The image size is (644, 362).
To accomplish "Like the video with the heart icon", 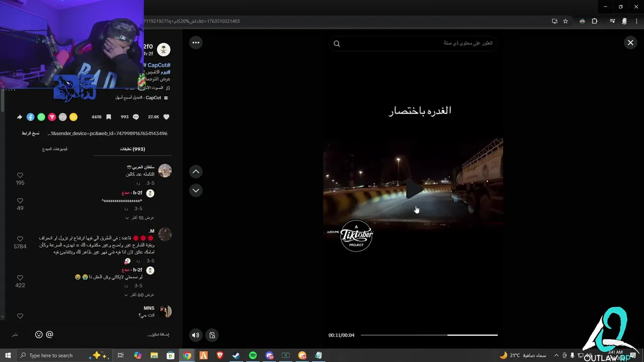I will click(x=166, y=117).
